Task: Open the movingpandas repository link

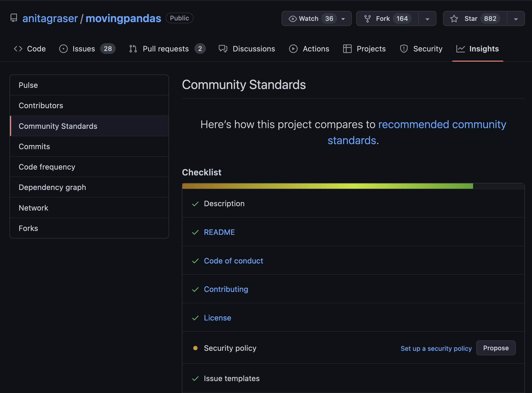Action: 123,18
